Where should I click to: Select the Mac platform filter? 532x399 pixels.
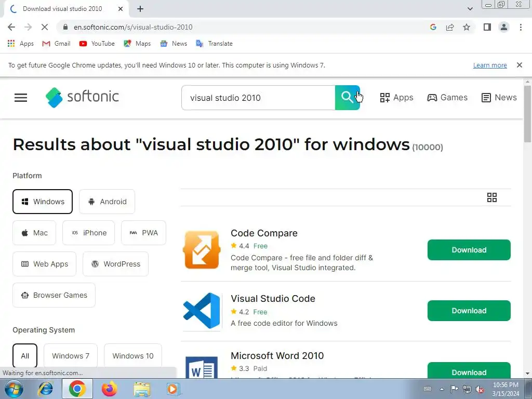pyautogui.click(x=34, y=233)
